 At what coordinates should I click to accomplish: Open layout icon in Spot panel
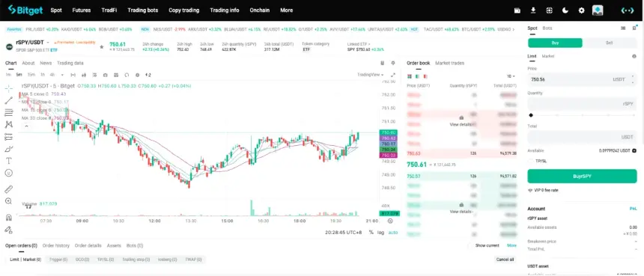624,28
